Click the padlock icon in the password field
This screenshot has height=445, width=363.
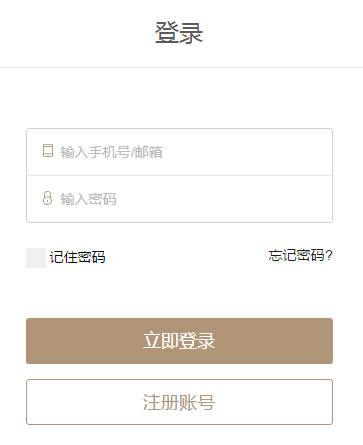coord(48,198)
